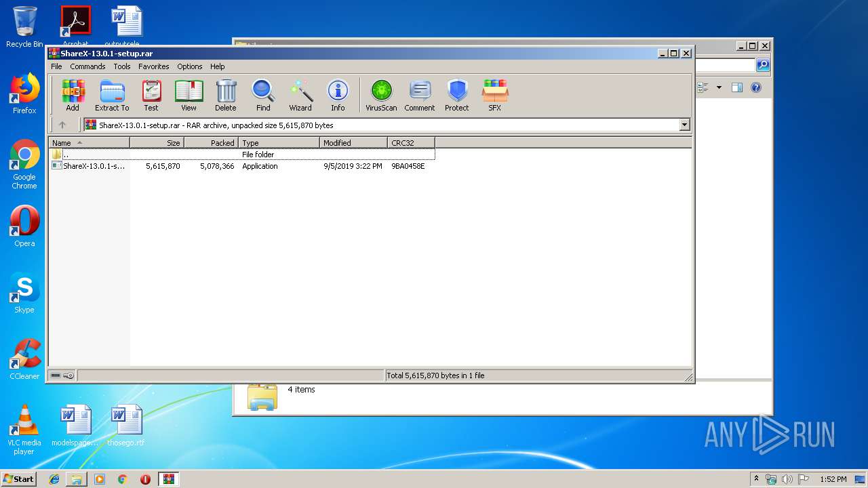Toggle Explorer preview pane icon
This screenshot has height=488, width=868.
[x=737, y=87]
